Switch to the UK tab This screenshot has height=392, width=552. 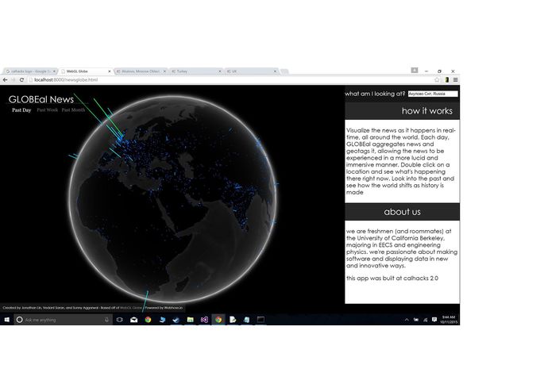pos(251,71)
